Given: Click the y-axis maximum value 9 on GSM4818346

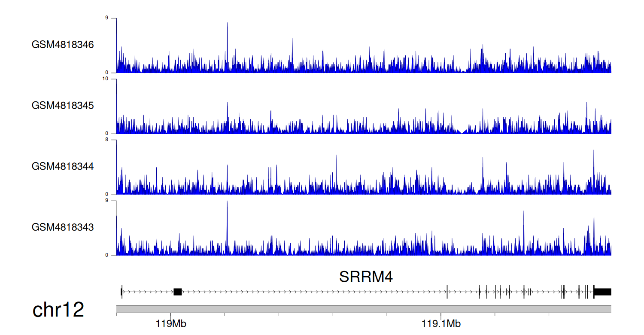Looking at the screenshot, I should 113,18.
